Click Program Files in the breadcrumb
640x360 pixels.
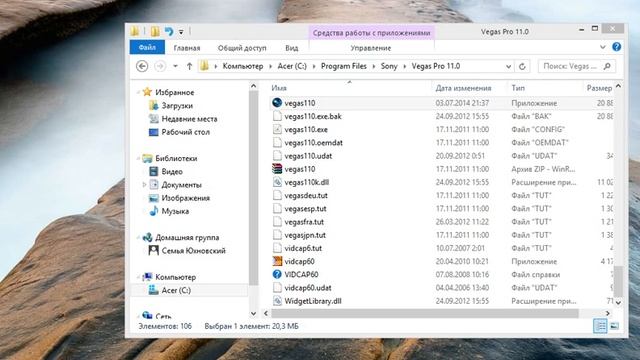344,66
